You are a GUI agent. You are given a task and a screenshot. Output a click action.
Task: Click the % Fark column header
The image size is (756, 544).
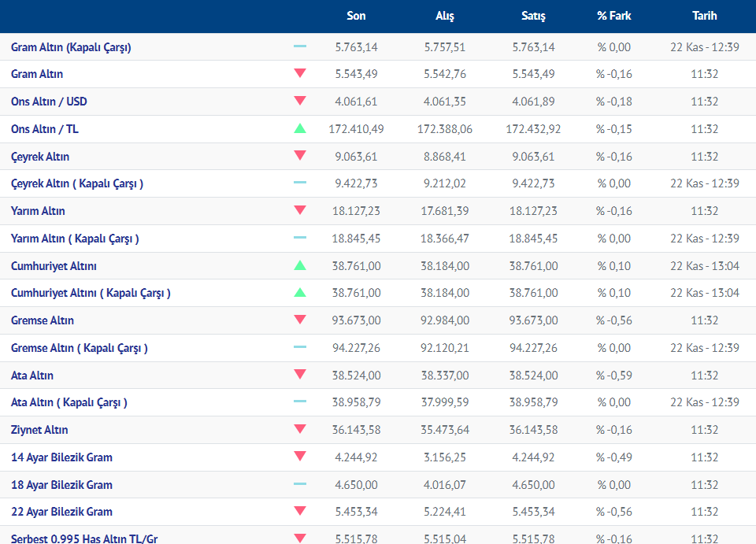click(x=613, y=16)
